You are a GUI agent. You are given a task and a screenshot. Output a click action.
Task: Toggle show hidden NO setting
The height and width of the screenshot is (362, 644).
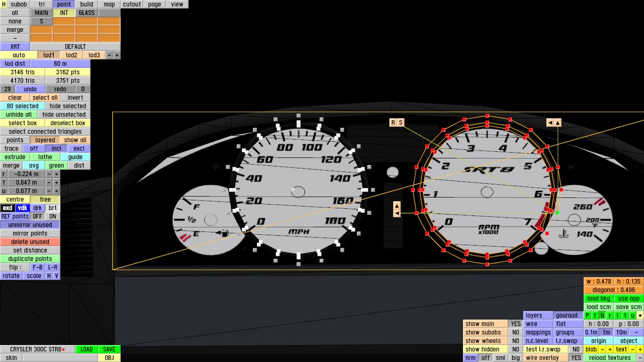[x=516, y=349]
